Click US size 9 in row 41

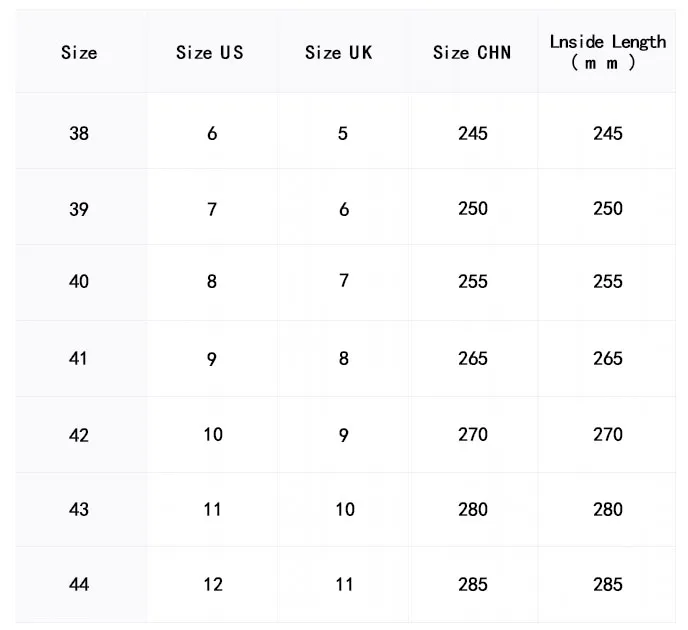coord(212,358)
